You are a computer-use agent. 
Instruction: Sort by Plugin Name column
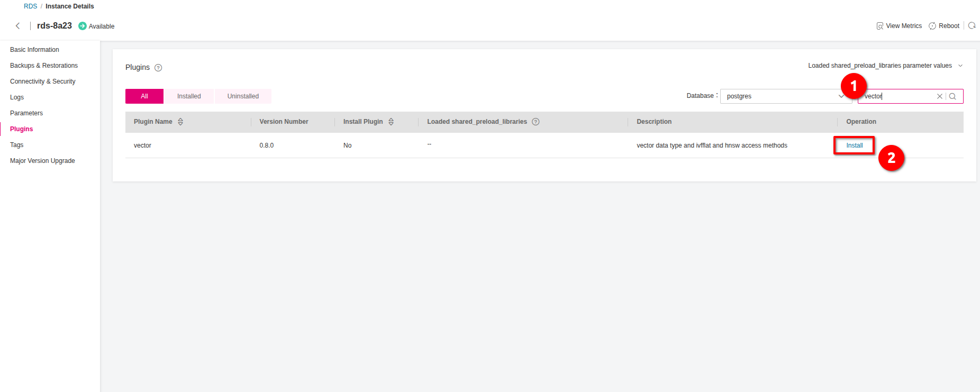coord(180,122)
